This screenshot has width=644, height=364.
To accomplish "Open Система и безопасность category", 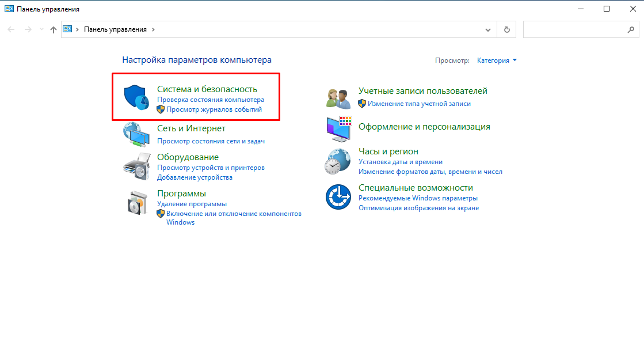I will [x=207, y=89].
